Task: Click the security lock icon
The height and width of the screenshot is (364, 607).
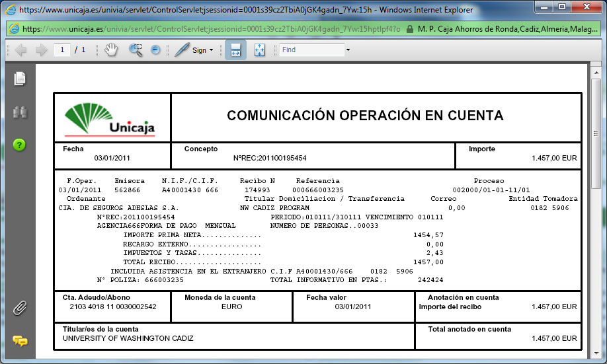Action: pos(410,29)
